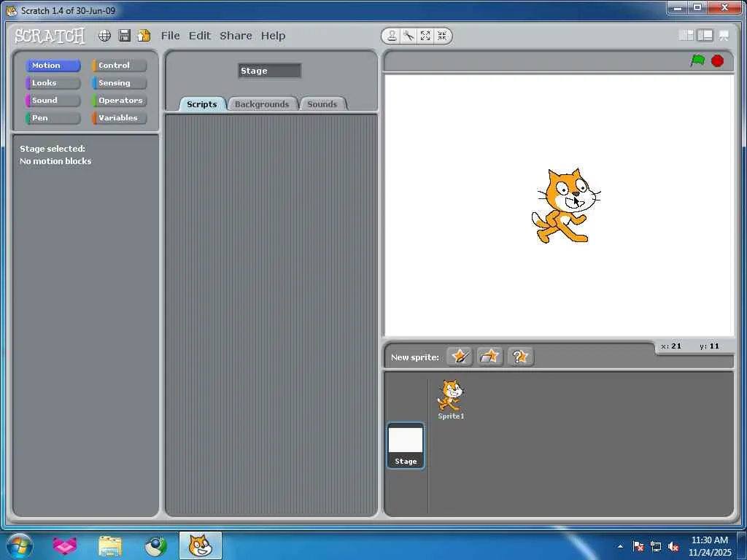Open the Motion blocks category

53,65
